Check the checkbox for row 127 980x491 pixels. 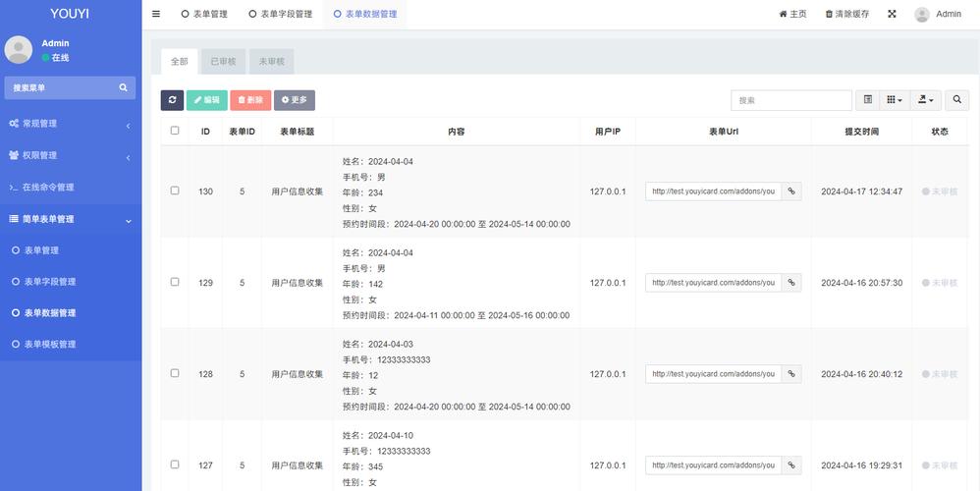pos(175,464)
